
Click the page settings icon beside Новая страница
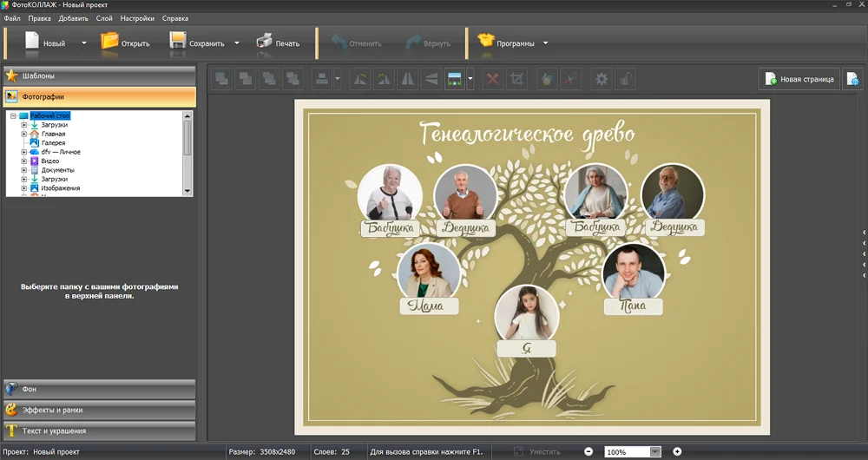[x=854, y=80]
